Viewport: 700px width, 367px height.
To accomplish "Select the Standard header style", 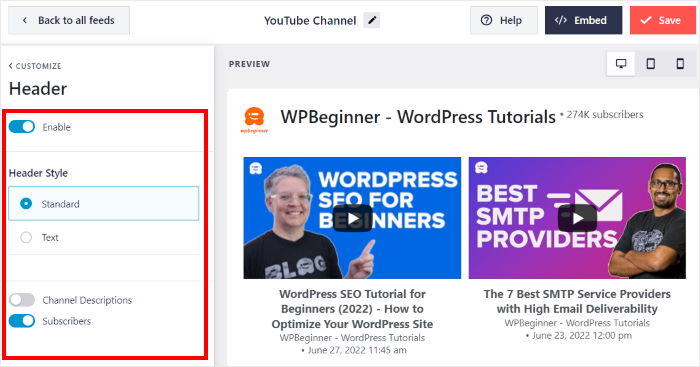I will tap(104, 204).
